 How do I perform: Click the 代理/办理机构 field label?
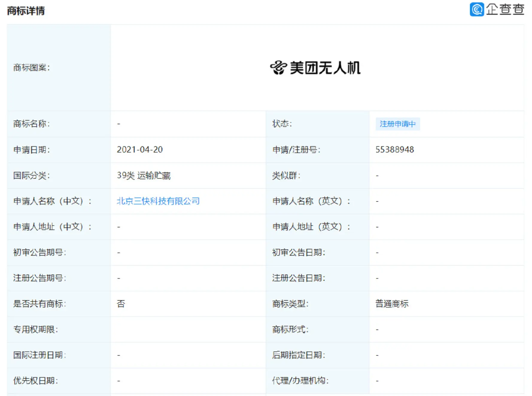point(300,380)
